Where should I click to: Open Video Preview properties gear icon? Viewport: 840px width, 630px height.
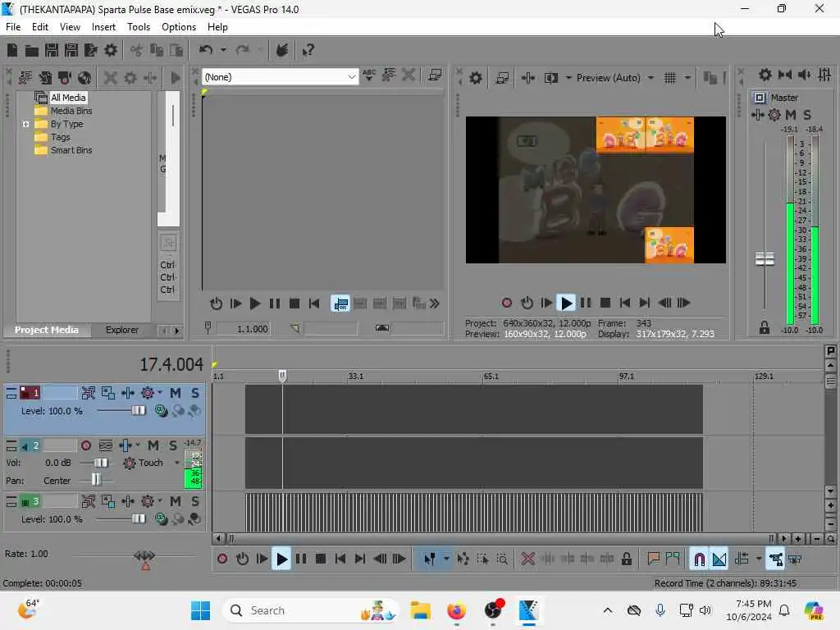476,78
